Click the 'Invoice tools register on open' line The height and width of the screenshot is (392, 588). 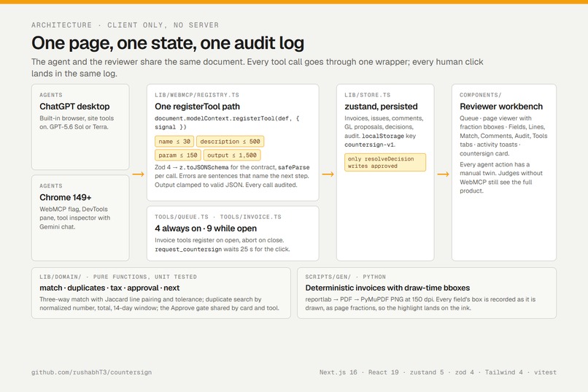coord(220,240)
